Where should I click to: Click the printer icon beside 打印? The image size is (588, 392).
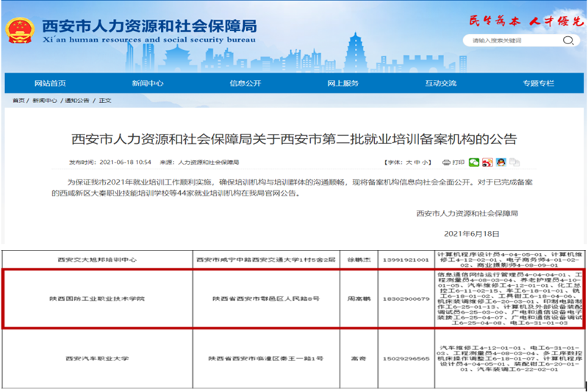(446, 162)
